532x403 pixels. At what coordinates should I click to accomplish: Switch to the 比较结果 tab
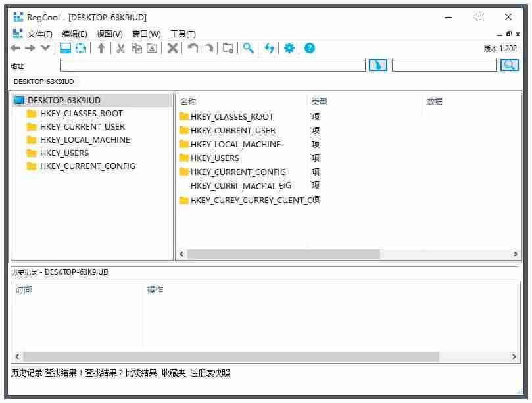141,373
